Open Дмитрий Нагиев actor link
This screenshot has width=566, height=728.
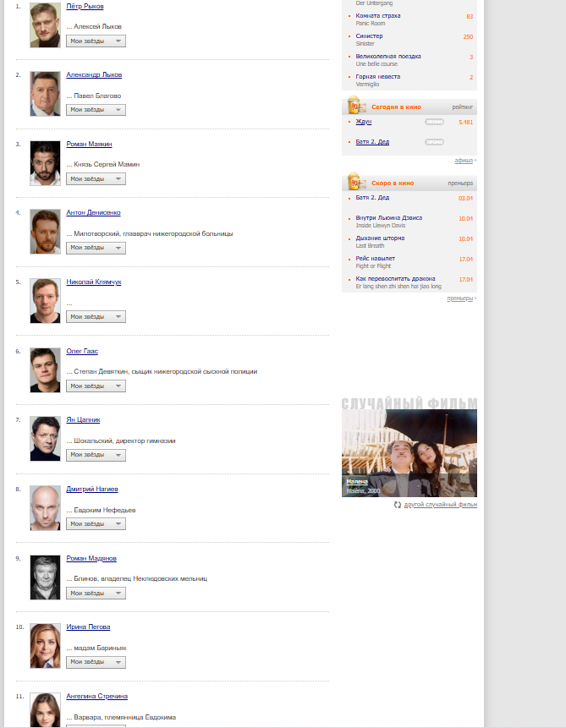[92, 489]
